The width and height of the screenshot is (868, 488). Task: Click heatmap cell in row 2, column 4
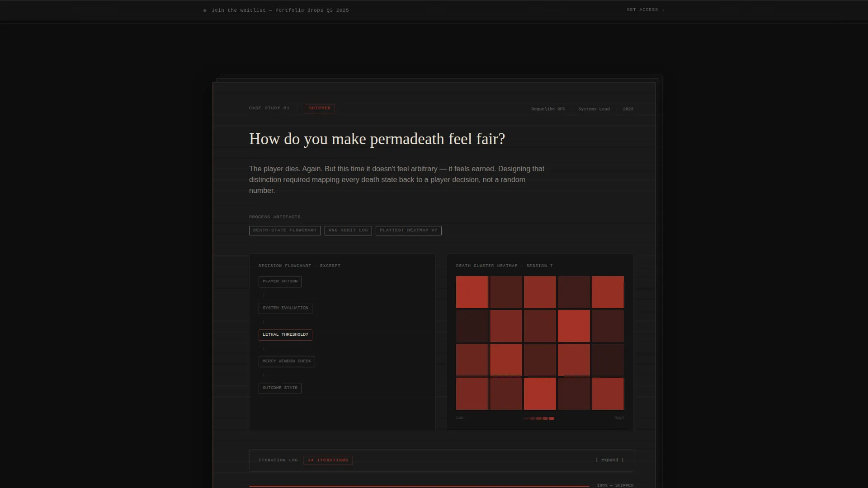point(574,326)
